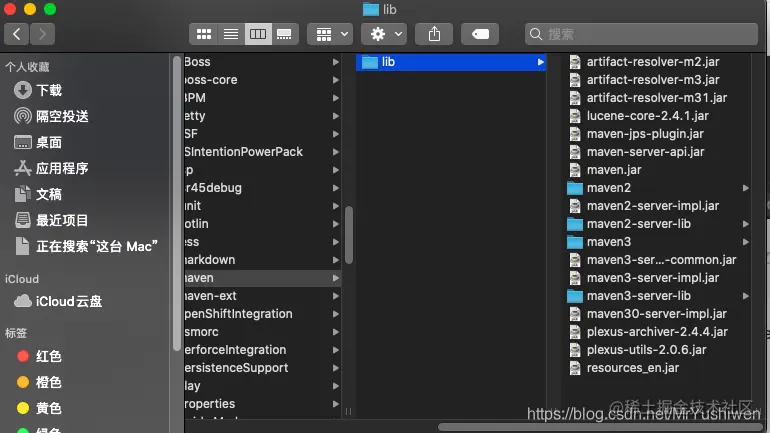
Task: Select artifact-resolver-m2.jar file icon
Action: [x=575, y=62]
